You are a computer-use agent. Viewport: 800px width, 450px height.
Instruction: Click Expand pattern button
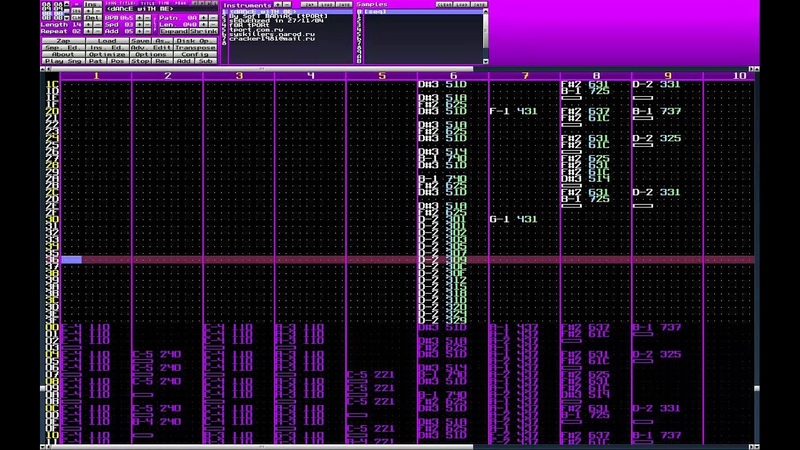point(174,31)
